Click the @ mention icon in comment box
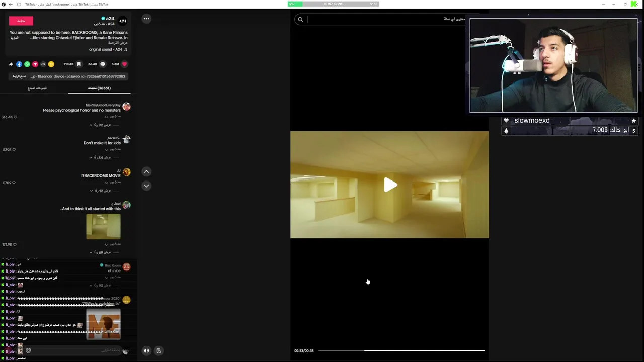This screenshot has height=362, width=644. point(28,350)
